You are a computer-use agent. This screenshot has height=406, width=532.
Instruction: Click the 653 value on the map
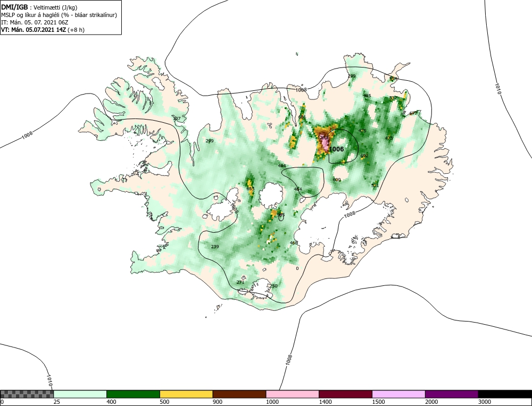tap(251, 189)
